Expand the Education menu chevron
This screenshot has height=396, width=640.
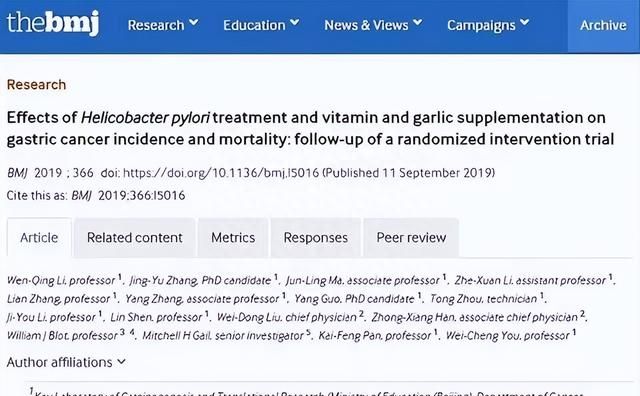[x=295, y=23]
